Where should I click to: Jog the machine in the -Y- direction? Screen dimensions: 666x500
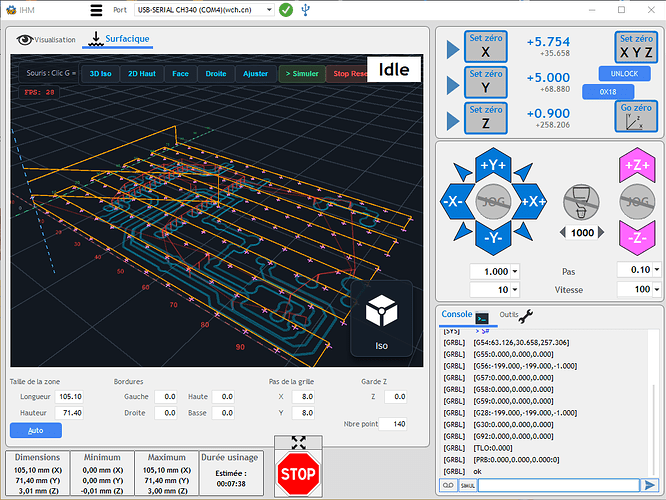pos(493,238)
